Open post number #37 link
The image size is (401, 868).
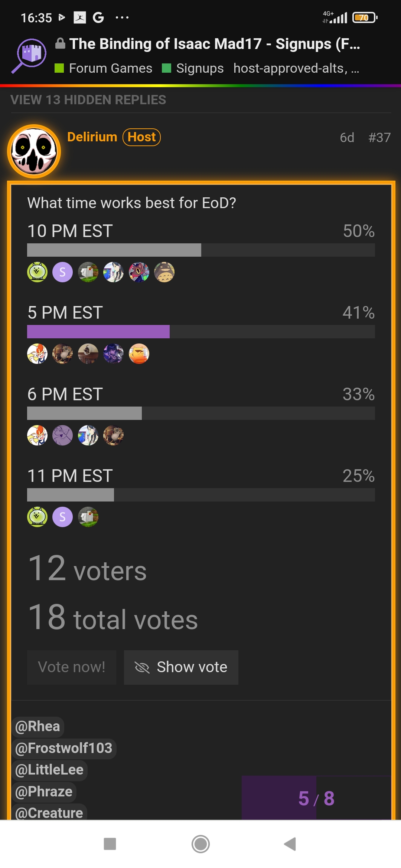click(379, 138)
